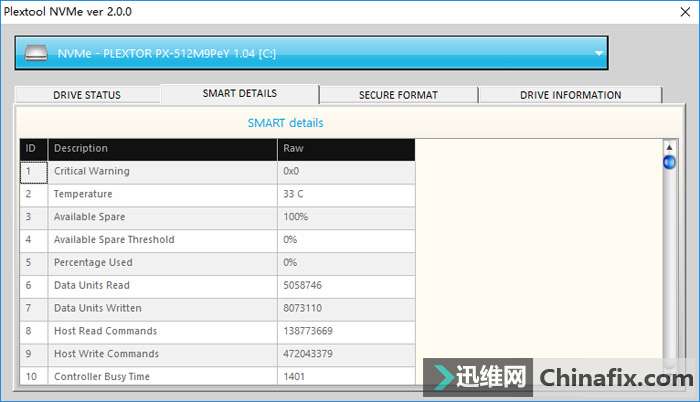The width and height of the screenshot is (700, 402).
Task: Open the NVMe drive selection dropdown
Action: pyautogui.click(x=311, y=53)
